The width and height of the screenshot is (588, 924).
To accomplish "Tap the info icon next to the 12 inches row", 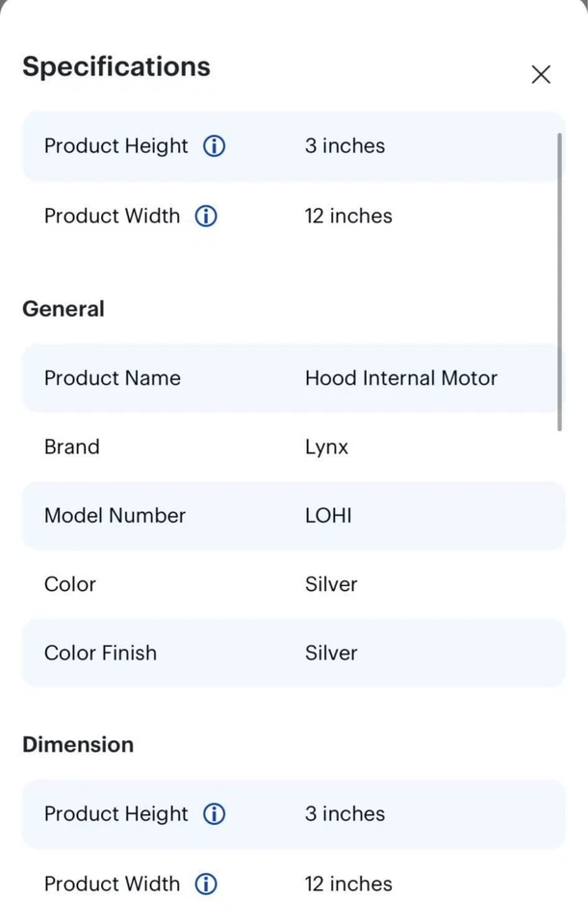I will pyautogui.click(x=205, y=216).
